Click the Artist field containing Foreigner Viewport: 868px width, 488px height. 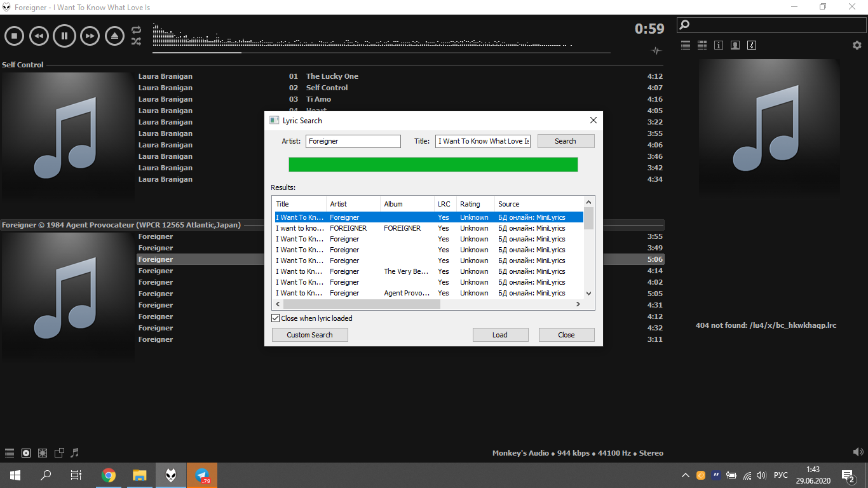353,141
